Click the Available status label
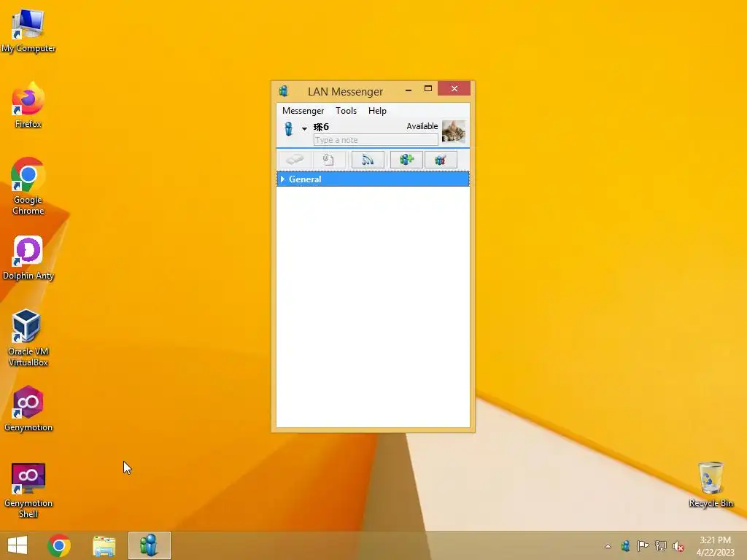Screen dimensions: 747x560 pyautogui.click(x=422, y=126)
